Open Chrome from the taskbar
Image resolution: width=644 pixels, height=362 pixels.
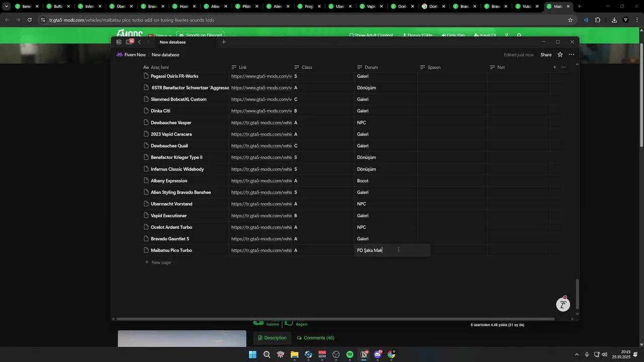pyautogui.click(x=392, y=354)
